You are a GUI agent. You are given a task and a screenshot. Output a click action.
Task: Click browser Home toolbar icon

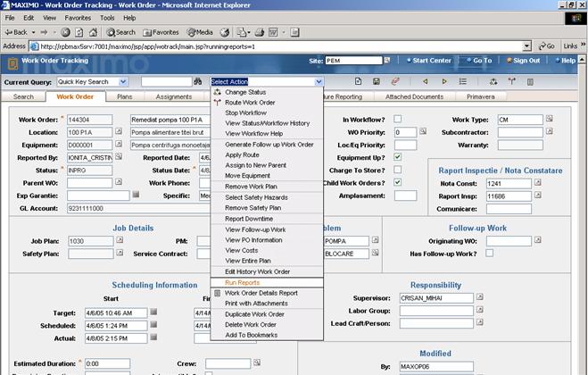point(93,32)
